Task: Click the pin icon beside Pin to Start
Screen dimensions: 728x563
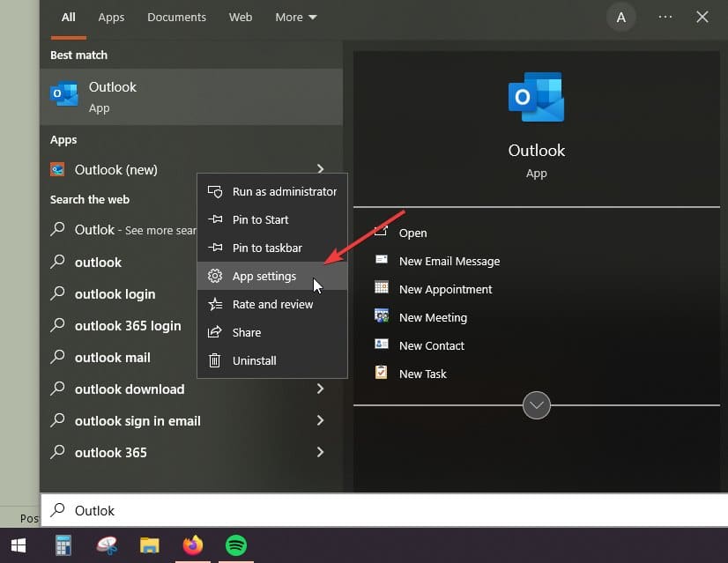Action: pos(214,219)
